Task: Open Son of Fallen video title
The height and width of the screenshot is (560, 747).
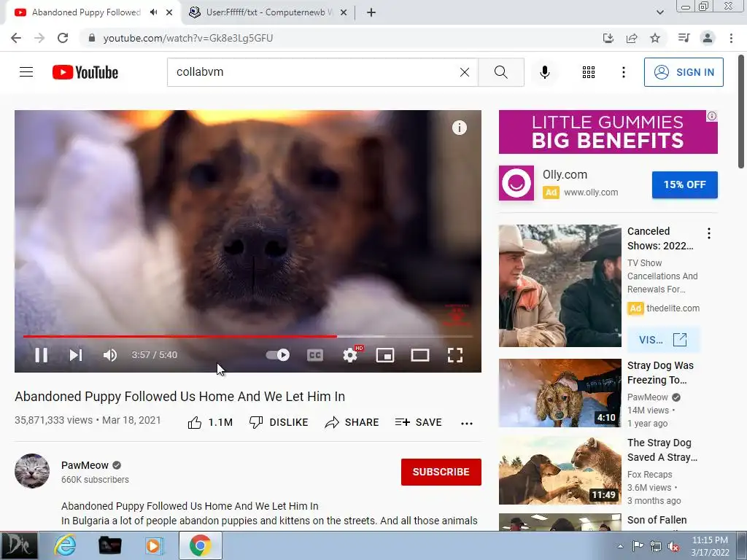Action: (657, 520)
